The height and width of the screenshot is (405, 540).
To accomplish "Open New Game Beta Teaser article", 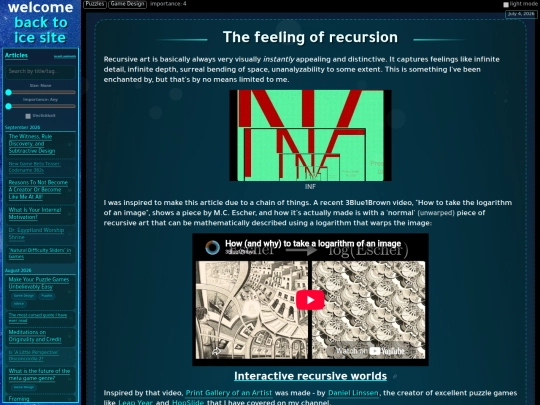I will (x=34, y=167).
